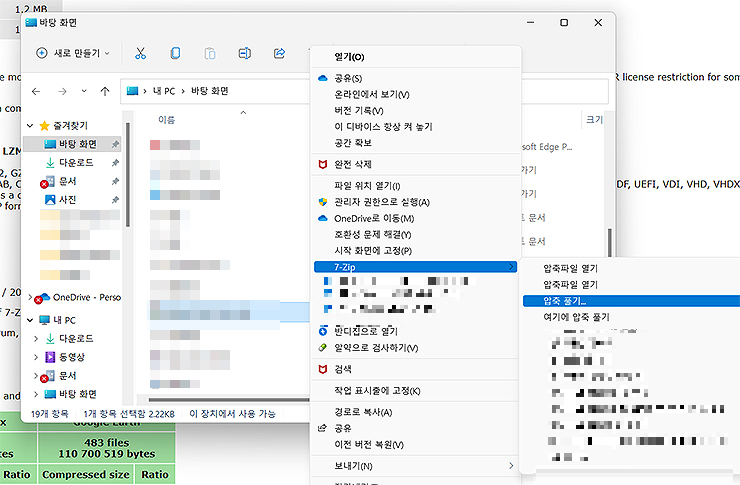Expand the OneDrive - Personal tree node
Screen dimensions: 740x485
30,297
